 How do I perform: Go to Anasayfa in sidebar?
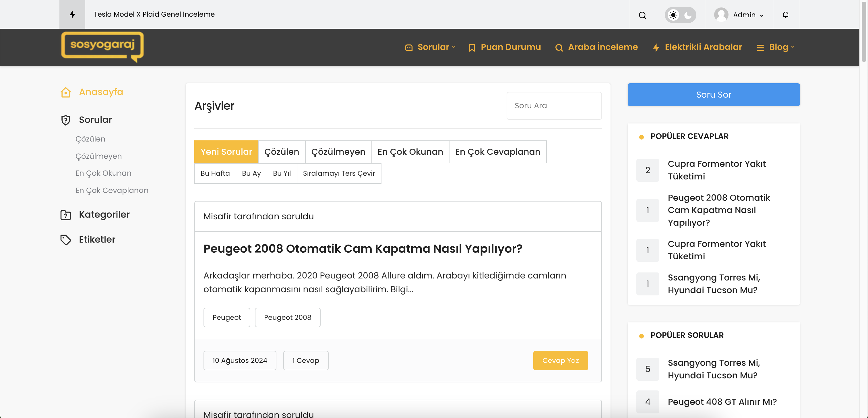101,92
